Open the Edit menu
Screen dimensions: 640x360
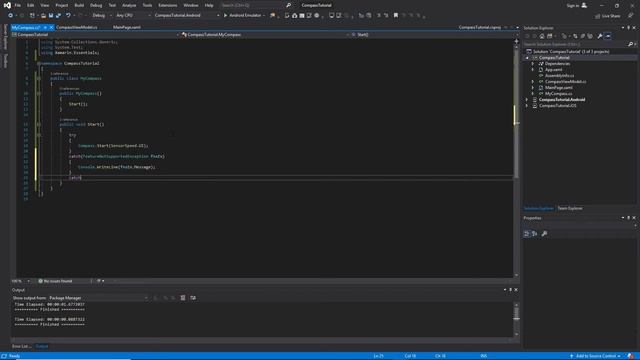(31, 5)
